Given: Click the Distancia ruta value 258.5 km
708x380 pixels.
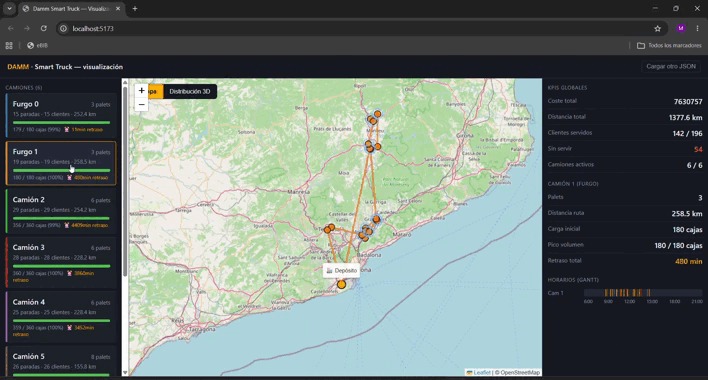Looking at the screenshot, I should point(687,213).
